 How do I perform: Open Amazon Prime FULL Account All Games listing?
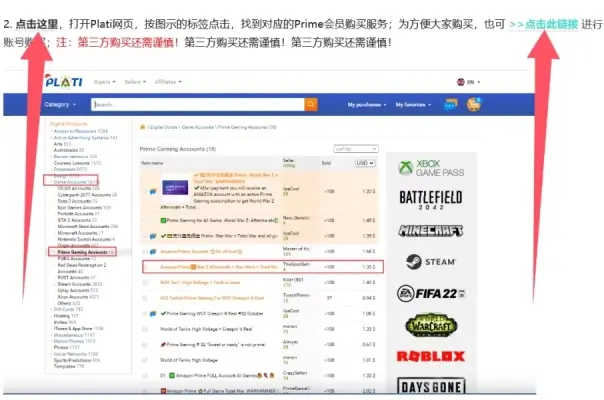[217, 375]
